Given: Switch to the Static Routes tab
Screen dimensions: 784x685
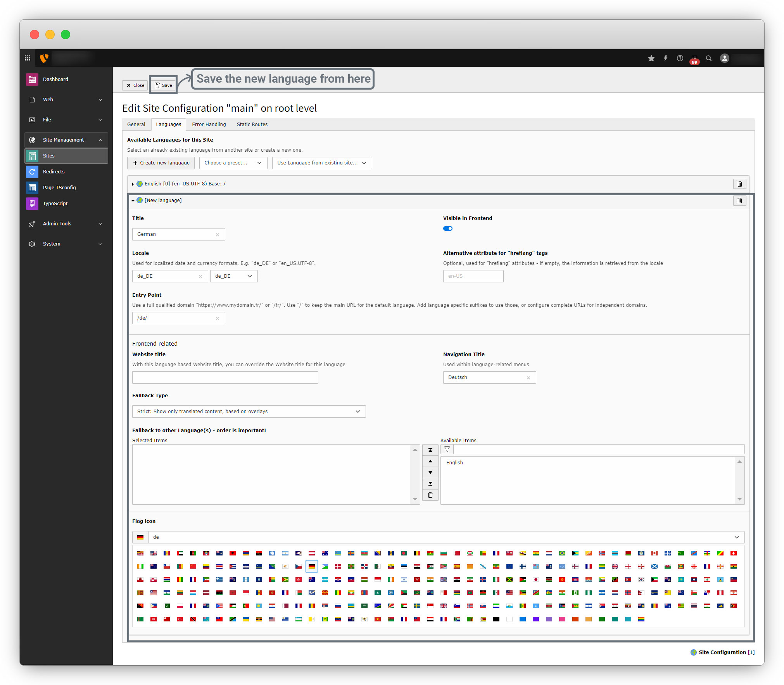Looking at the screenshot, I should [252, 125].
